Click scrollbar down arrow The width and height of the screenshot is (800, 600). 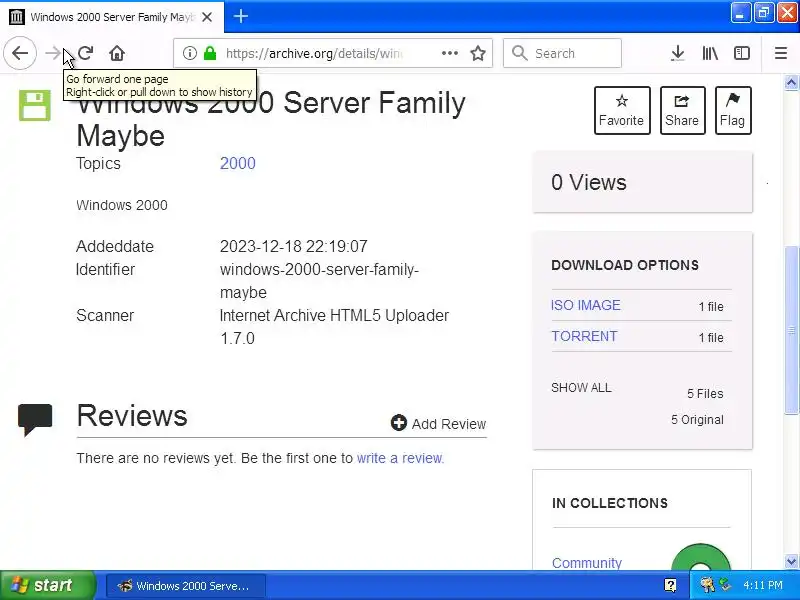pos(791,562)
